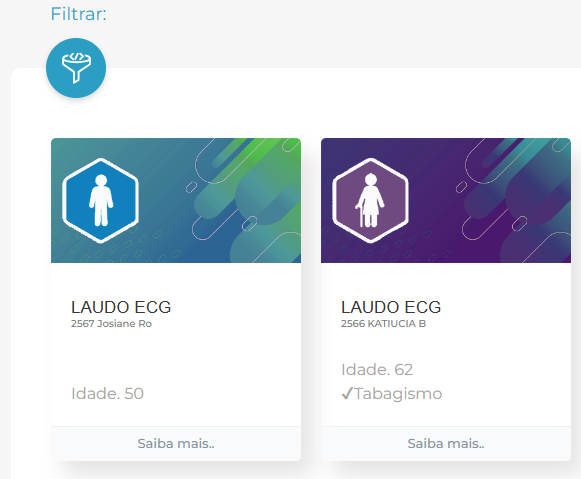Open the round funnel filter button
Image resolution: width=581 pixels, height=479 pixels.
point(76,68)
